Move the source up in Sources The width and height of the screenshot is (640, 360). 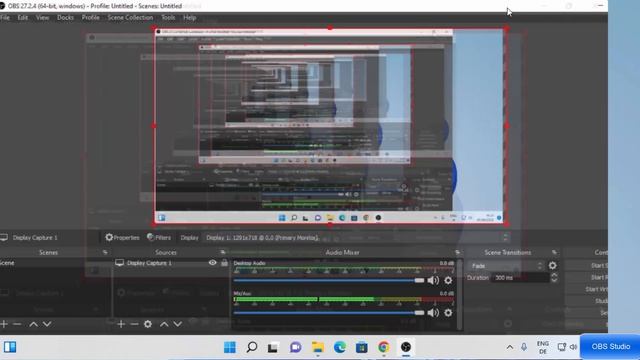164,324
